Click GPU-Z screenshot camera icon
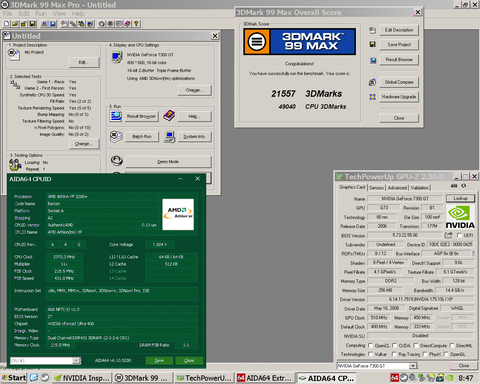The width and height of the screenshot is (480, 384). pos(454,186)
